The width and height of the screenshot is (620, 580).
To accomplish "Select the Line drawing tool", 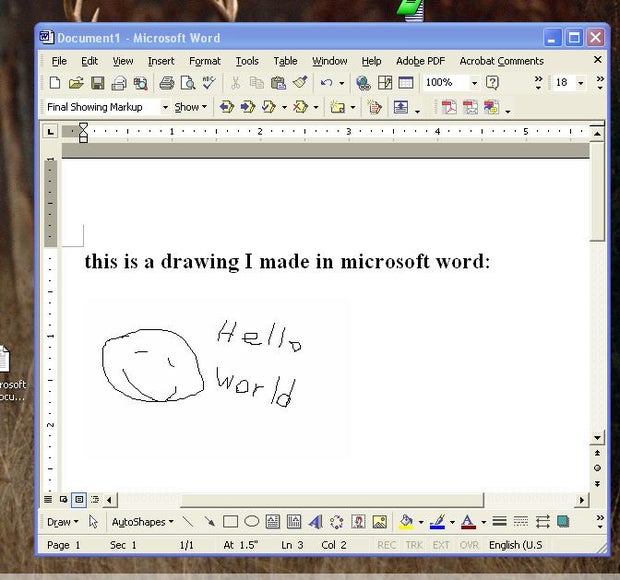I will point(187,522).
